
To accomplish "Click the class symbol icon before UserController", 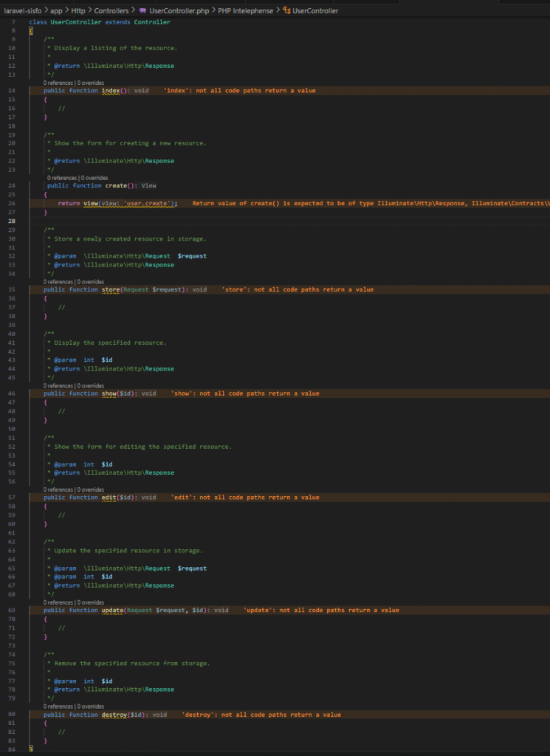I will (x=286, y=11).
